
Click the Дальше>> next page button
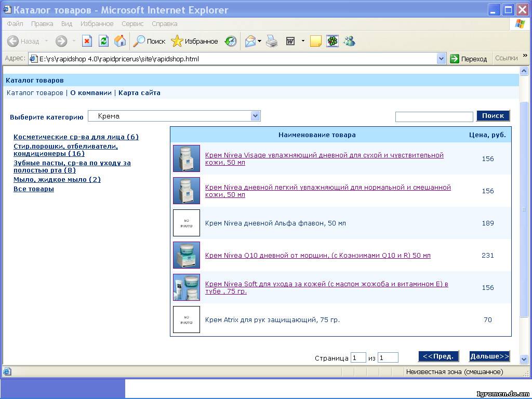tap(489, 356)
